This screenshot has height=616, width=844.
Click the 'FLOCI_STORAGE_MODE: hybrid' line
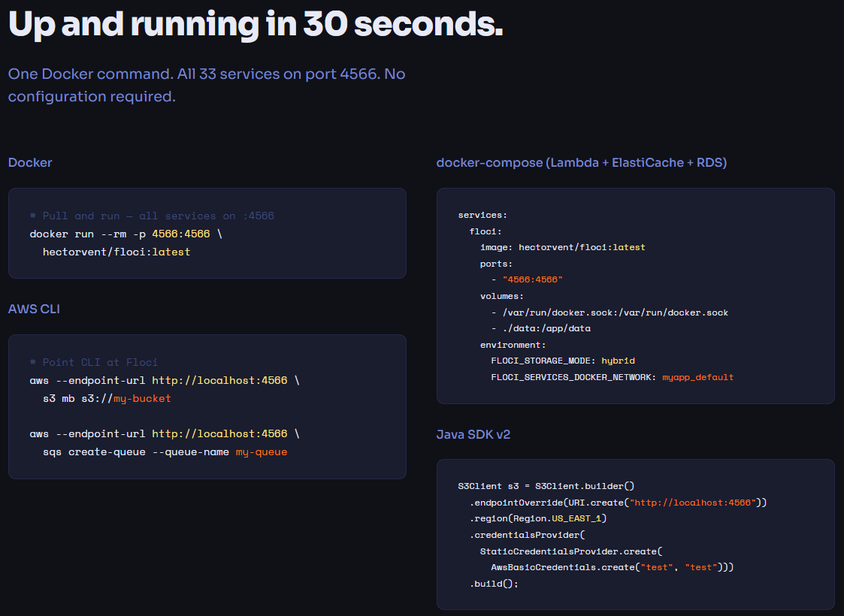[562, 361]
